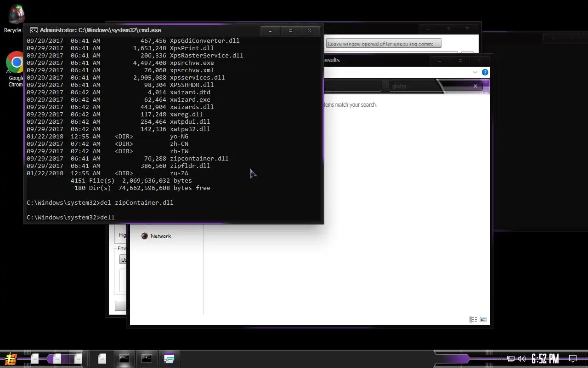Image resolution: width=588 pixels, height=368 pixels.
Task: Click '4151 File(s)' summary line
Action: pyautogui.click(x=131, y=180)
